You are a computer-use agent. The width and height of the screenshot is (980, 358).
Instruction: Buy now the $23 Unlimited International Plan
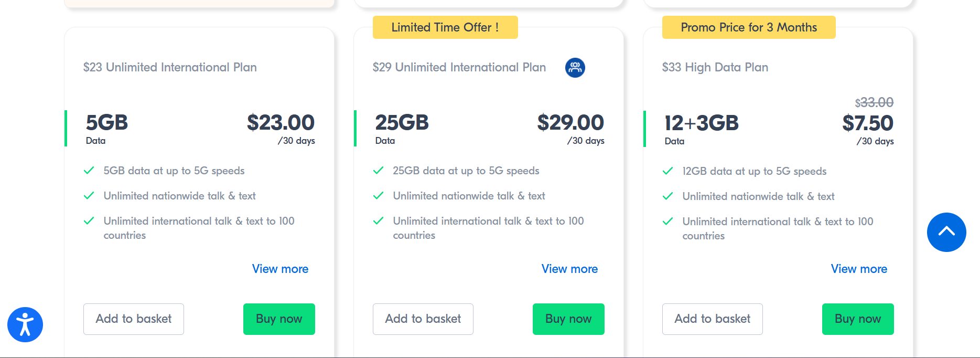[x=279, y=319]
